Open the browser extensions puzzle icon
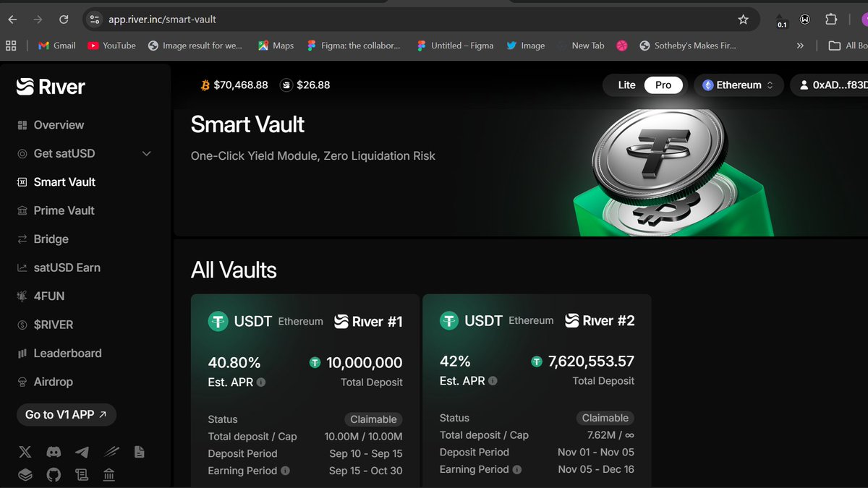Image resolution: width=868 pixels, height=488 pixels. tap(831, 20)
